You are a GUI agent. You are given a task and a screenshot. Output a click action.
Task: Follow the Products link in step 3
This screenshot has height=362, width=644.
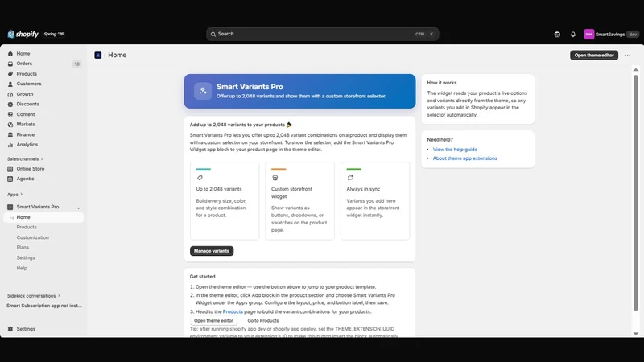[x=233, y=311]
